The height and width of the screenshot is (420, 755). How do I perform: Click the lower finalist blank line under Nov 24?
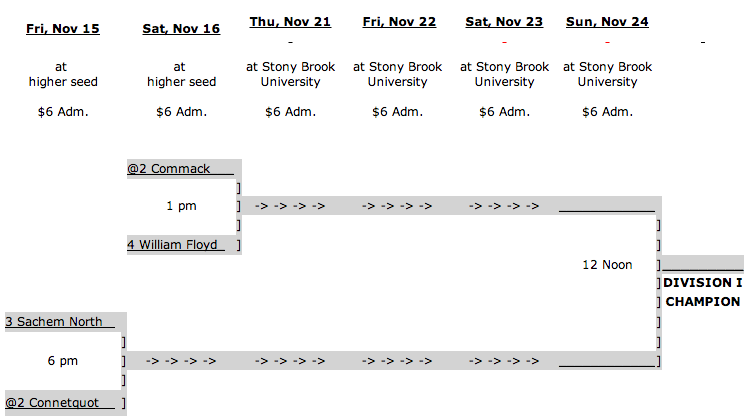pyautogui.click(x=607, y=364)
